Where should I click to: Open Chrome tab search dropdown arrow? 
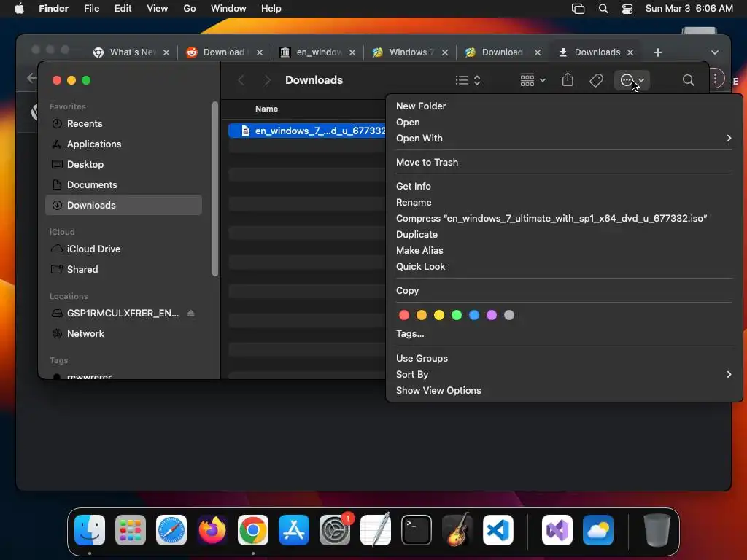715,52
